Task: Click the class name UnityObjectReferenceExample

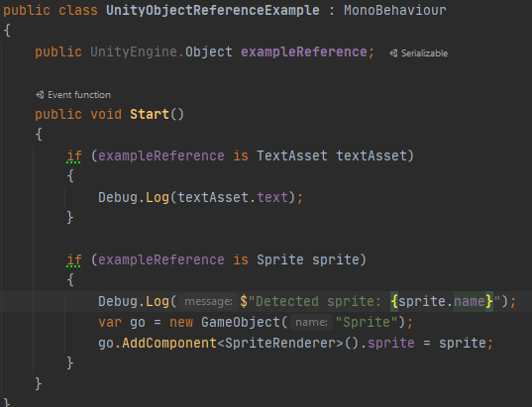Action: click(x=213, y=10)
